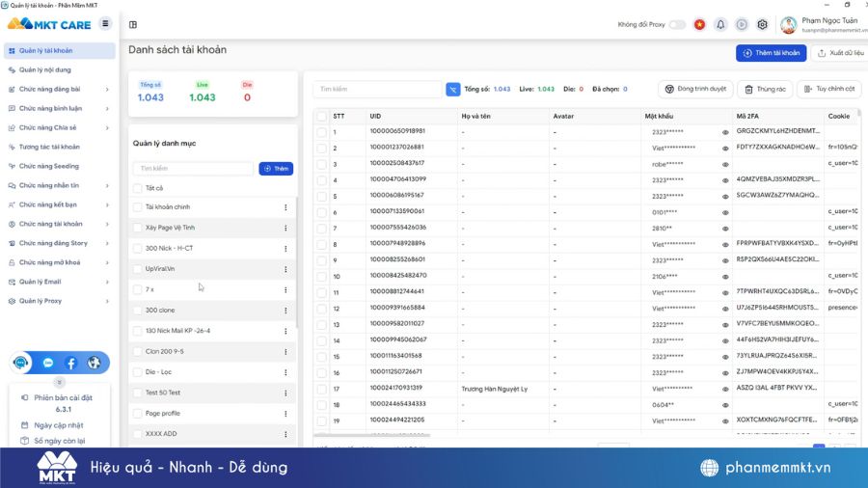Image resolution: width=868 pixels, height=488 pixels.
Task: Select Chức năng Seeding menu item
Action: 49,166
